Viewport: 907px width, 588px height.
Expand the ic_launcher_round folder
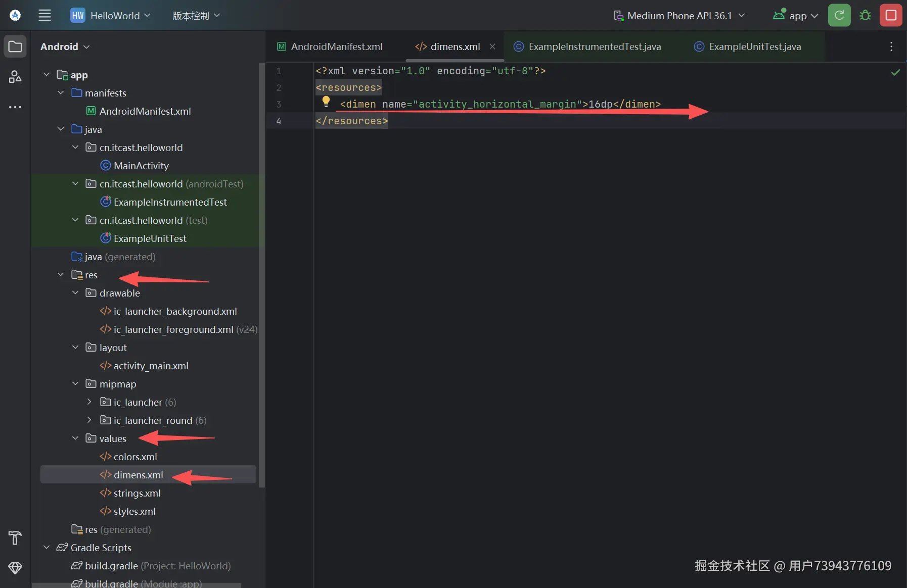(x=89, y=420)
